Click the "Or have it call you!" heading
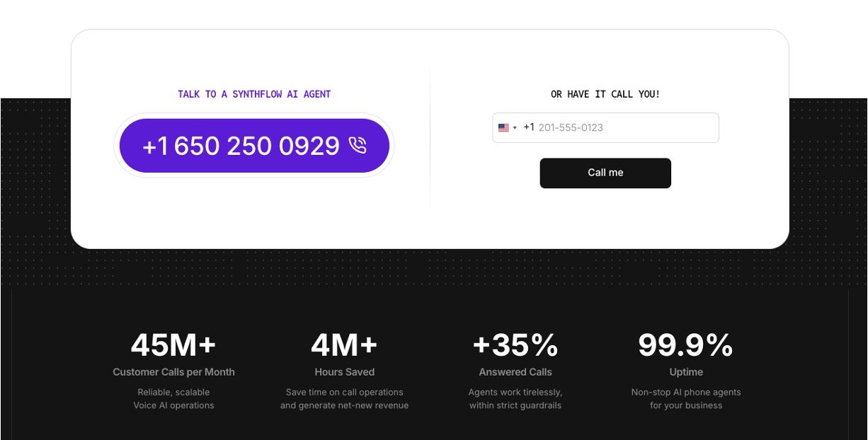Screen dimensions: 868x440 pos(605,94)
